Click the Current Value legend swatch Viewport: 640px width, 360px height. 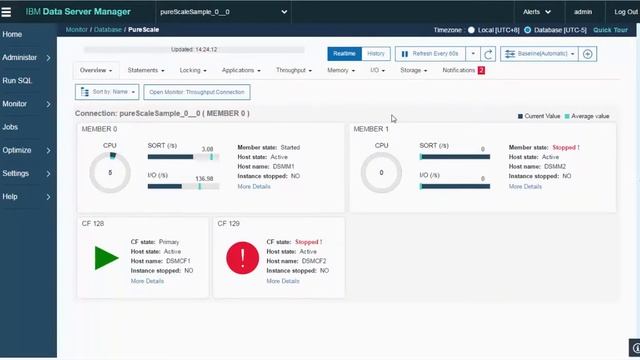coord(520,116)
